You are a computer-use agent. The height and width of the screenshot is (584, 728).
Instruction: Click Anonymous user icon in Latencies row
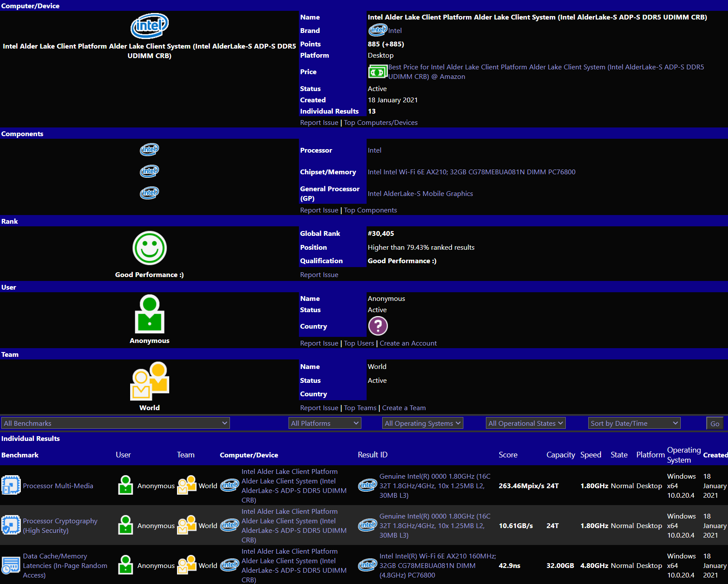125,565
